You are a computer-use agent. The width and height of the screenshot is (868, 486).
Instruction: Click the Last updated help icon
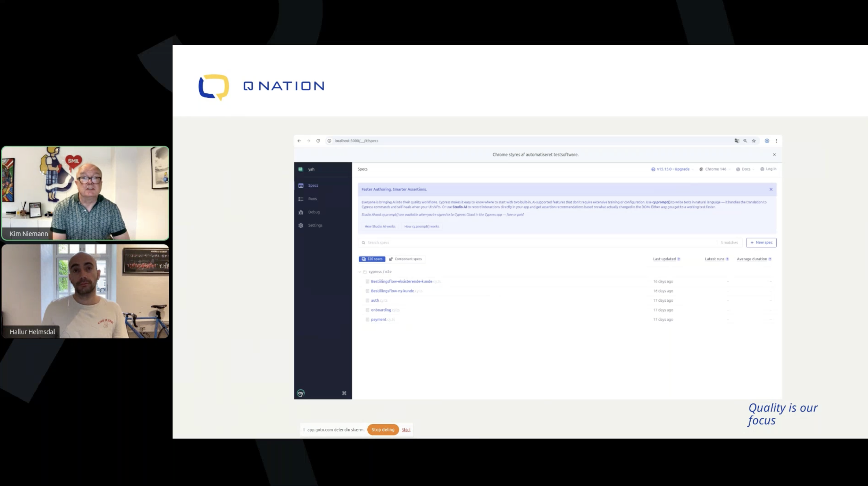678,259
